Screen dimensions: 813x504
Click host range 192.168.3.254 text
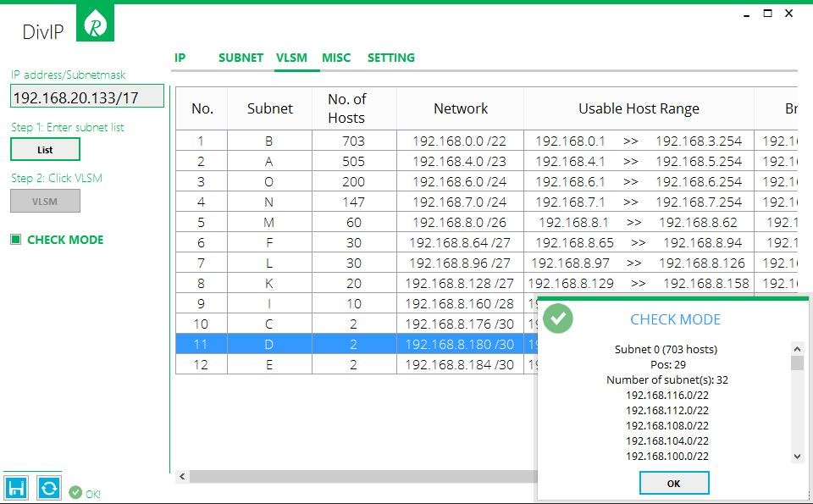(x=699, y=141)
